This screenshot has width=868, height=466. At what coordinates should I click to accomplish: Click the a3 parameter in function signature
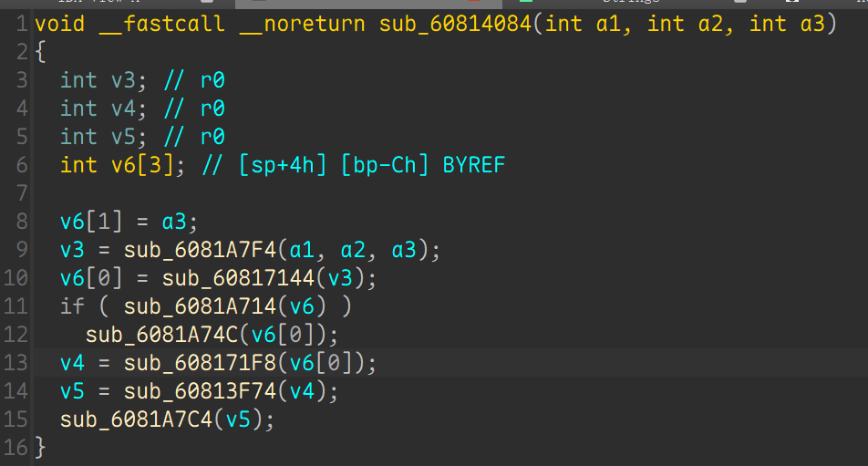pyautogui.click(x=812, y=24)
